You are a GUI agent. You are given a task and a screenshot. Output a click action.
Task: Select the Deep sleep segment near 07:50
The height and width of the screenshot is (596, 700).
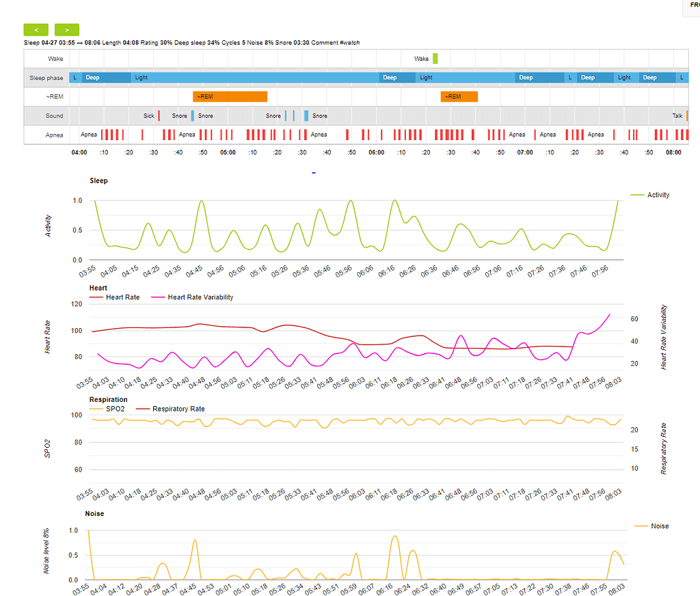click(657, 78)
